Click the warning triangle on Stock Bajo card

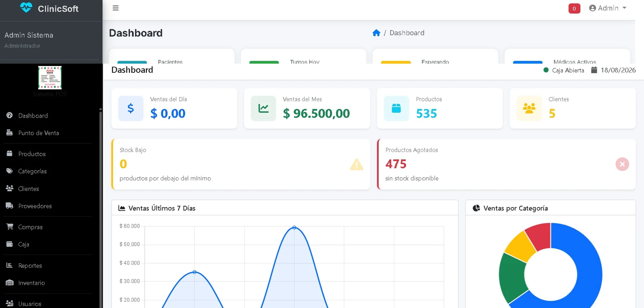tap(357, 164)
